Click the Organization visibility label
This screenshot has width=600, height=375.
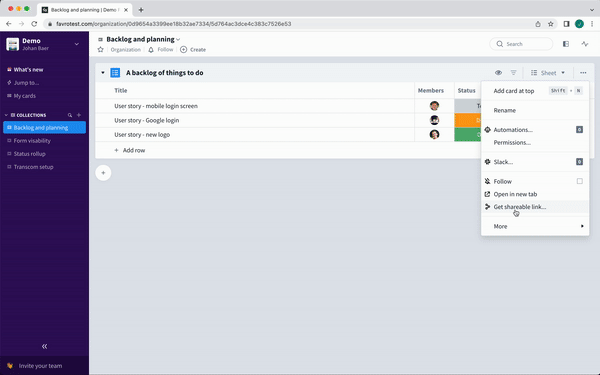tap(126, 50)
